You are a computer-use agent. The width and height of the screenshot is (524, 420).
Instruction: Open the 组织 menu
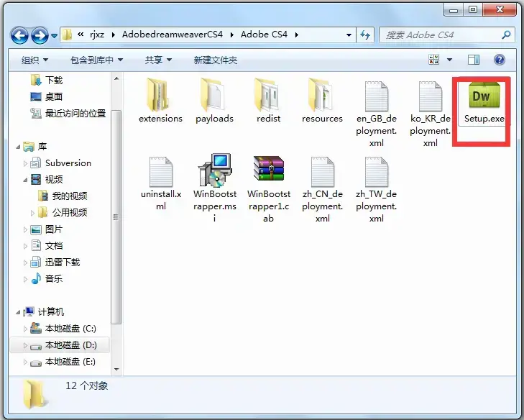35,60
